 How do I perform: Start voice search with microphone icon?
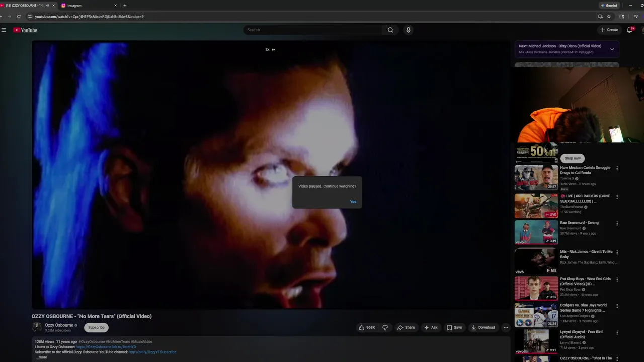tap(408, 30)
